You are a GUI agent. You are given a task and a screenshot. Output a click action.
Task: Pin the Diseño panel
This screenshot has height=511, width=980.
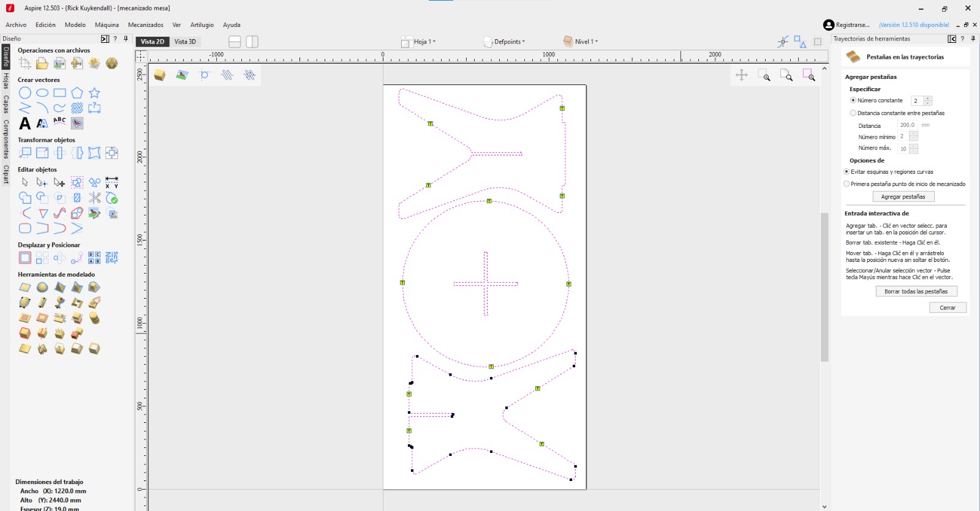126,39
